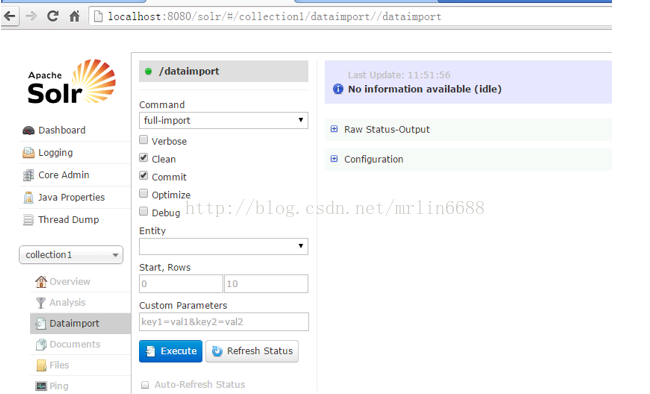Click the Dashboard gauge icon
650x394 pixels.
(29, 130)
